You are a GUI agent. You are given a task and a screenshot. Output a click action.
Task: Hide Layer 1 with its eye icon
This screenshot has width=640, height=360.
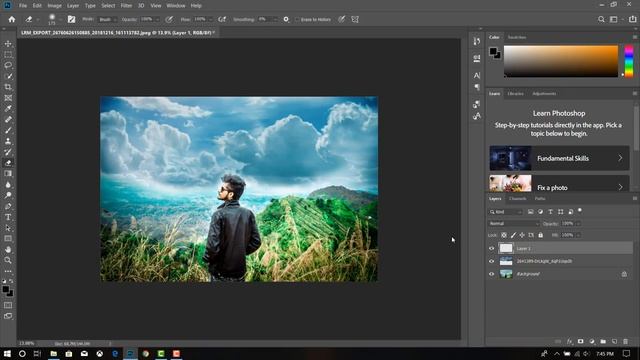click(491, 248)
